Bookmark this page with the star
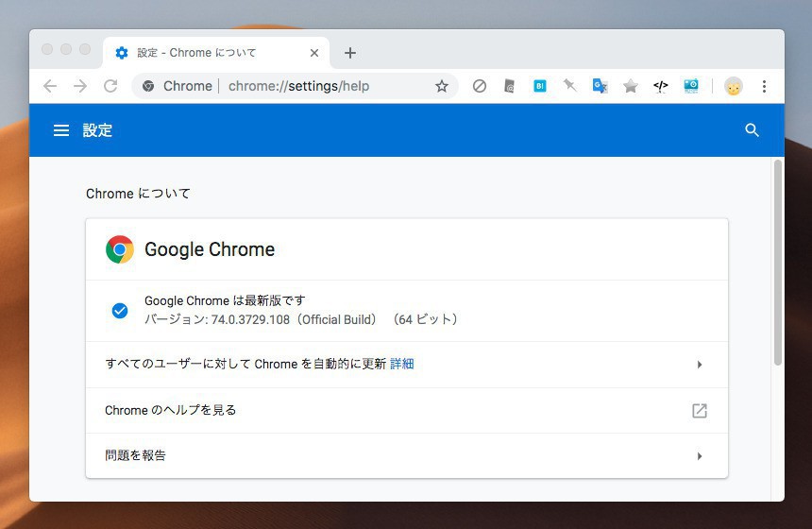 click(442, 86)
